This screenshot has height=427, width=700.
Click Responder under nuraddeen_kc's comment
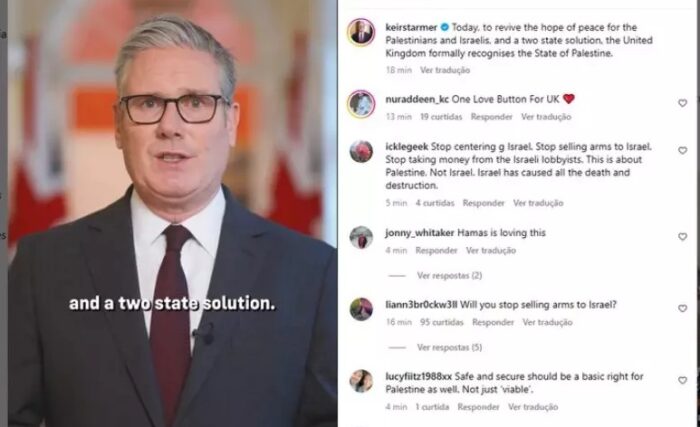coord(492,117)
